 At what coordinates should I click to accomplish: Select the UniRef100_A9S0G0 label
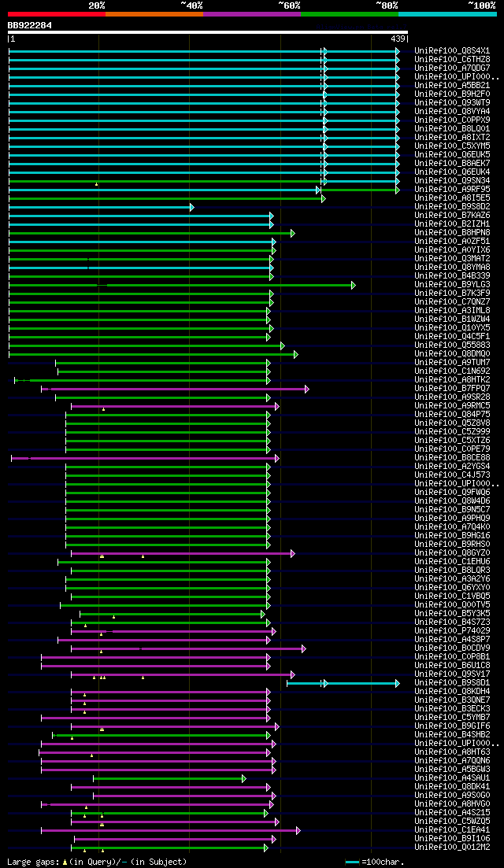click(x=452, y=796)
